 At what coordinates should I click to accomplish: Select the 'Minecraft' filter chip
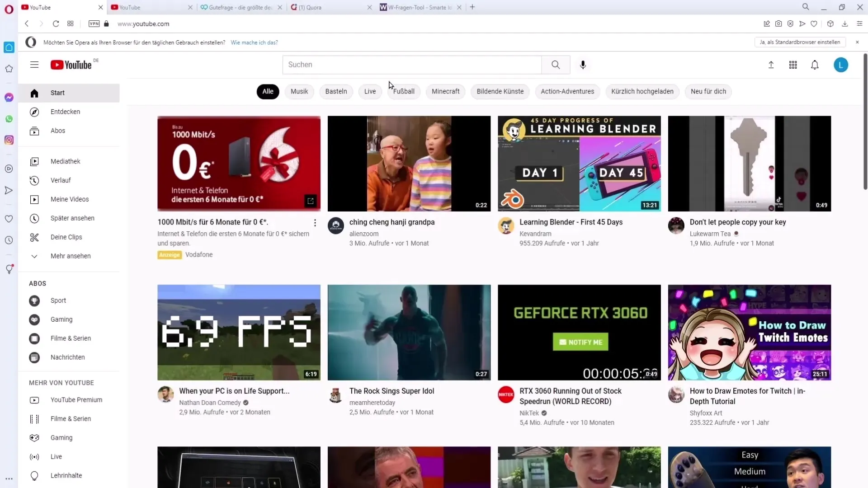pyautogui.click(x=445, y=91)
